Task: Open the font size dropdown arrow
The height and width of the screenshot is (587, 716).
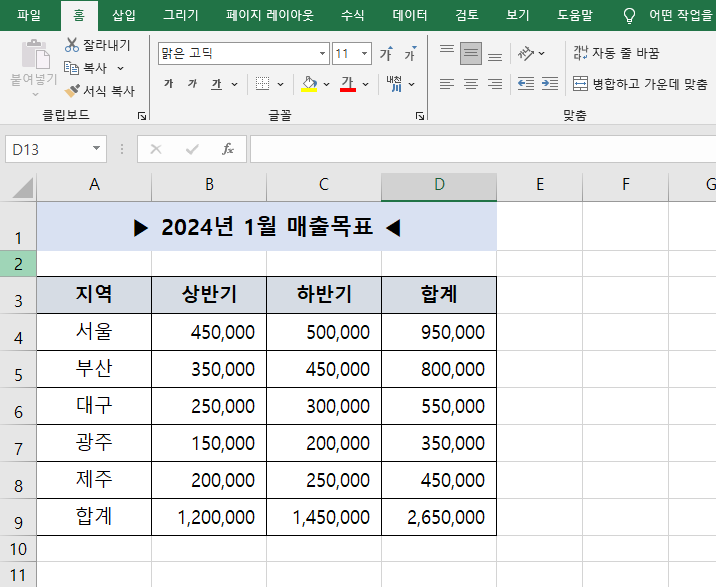Action: tap(364, 53)
